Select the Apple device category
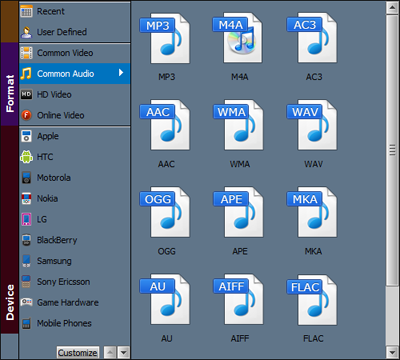 tap(75, 136)
